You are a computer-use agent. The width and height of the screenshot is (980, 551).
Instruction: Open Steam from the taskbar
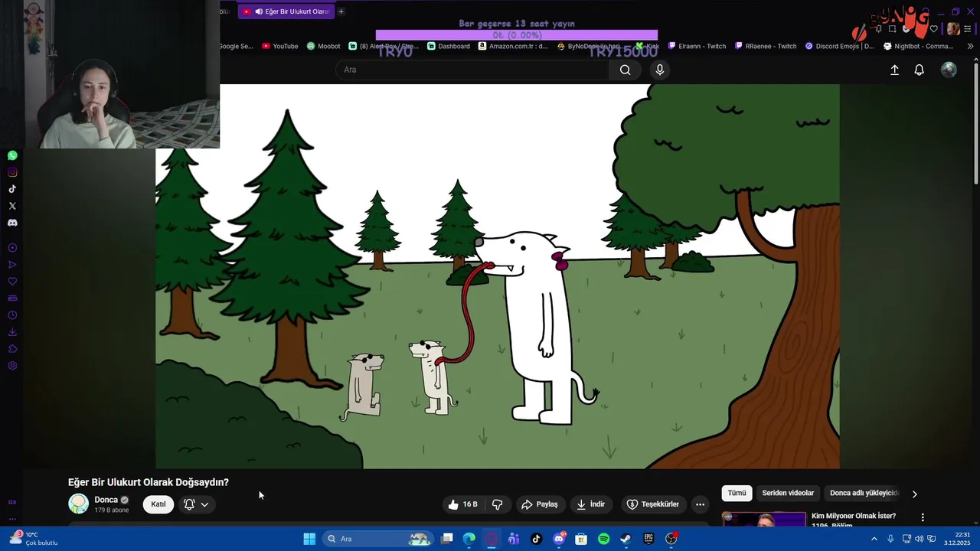point(626,539)
